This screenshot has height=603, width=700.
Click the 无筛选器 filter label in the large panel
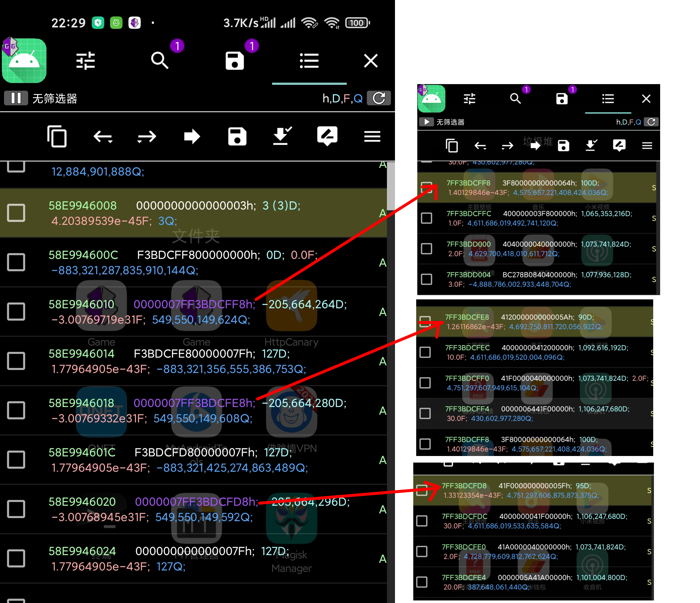55,98
